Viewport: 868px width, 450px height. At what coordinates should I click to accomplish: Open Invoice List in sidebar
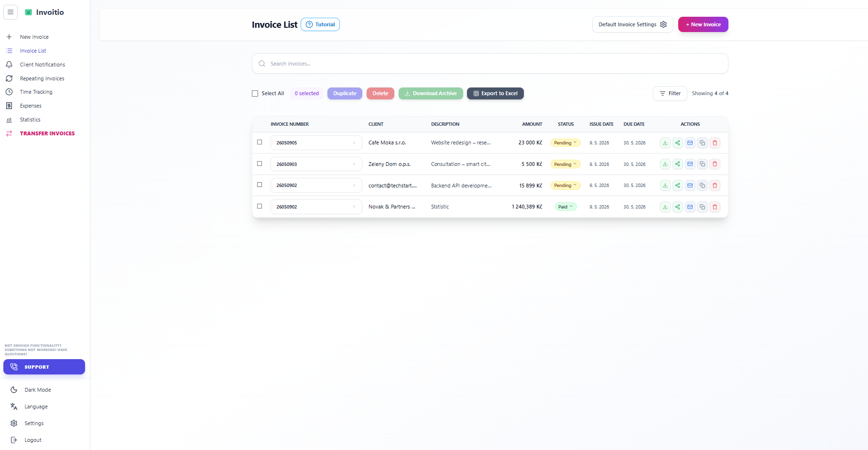click(x=33, y=51)
